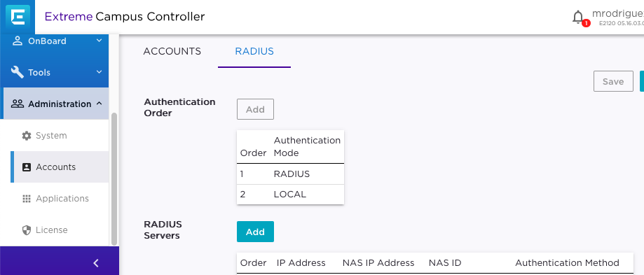Open System settings gear icon
Viewport: 644px width, 275px height.
click(27, 136)
